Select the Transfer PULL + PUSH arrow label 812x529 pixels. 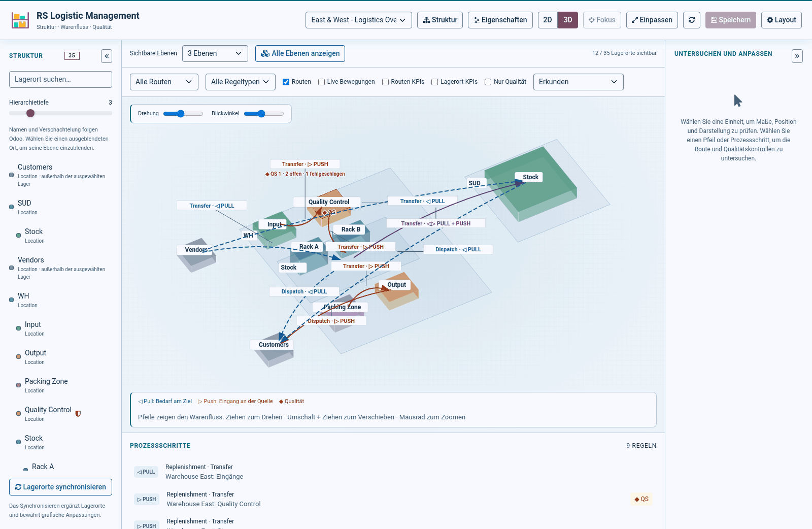436,223
